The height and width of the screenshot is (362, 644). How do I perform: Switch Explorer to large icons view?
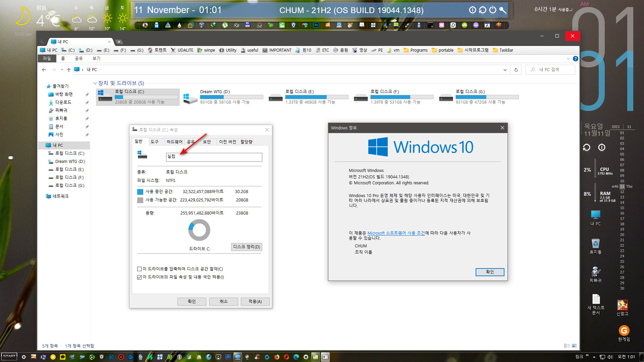click(x=574, y=346)
